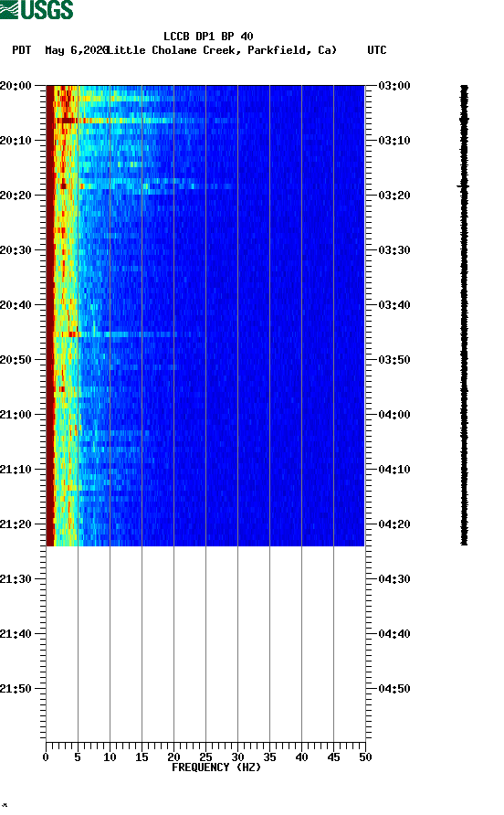Click the '03:20' UTC time label
Screen dimensions: 504x815
(x=394, y=196)
